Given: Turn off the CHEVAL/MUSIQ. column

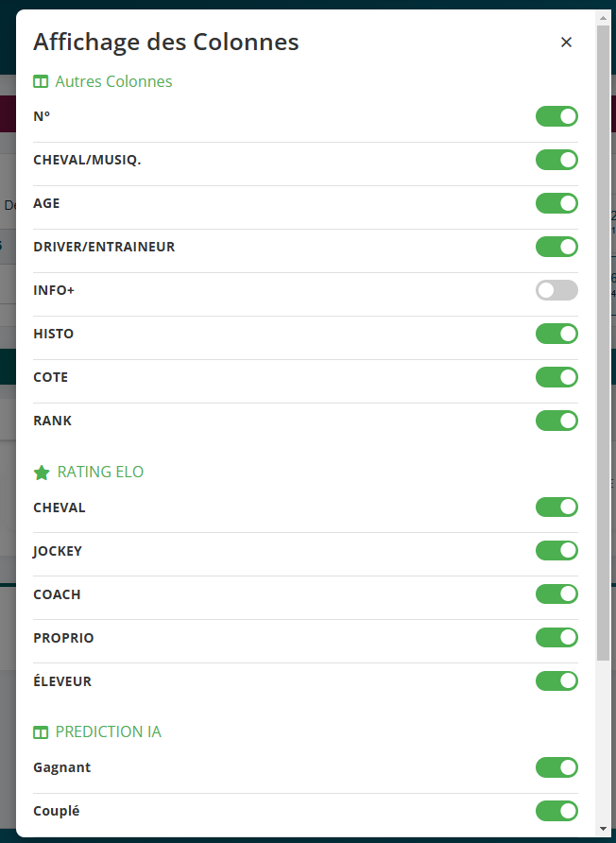Looking at the screenshot, I should pos(556,160).
